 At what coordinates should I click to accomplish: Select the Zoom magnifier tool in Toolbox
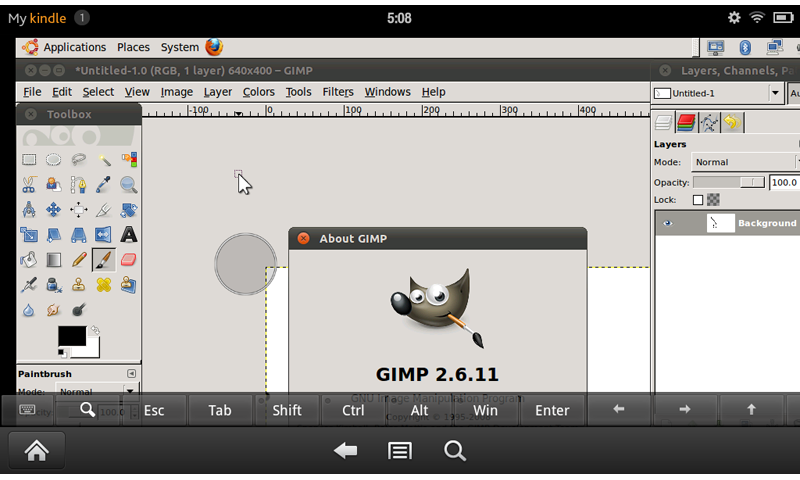[129, 185]
